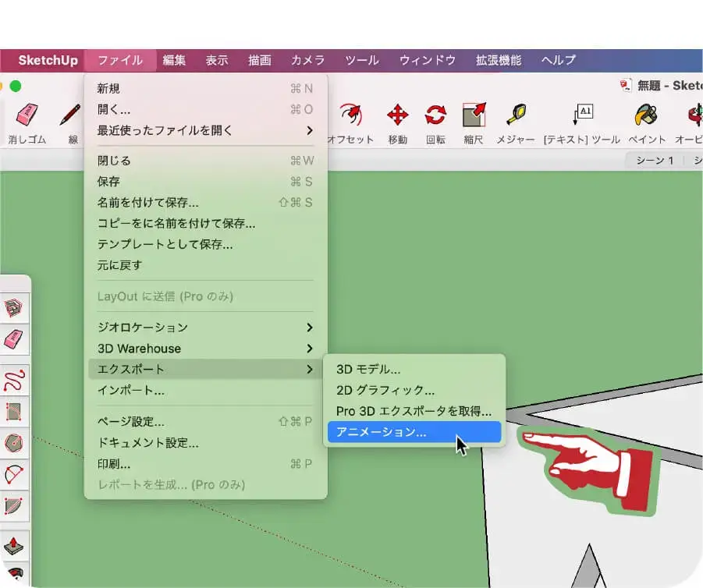Select Freehand tool in left sidebar

14,381
